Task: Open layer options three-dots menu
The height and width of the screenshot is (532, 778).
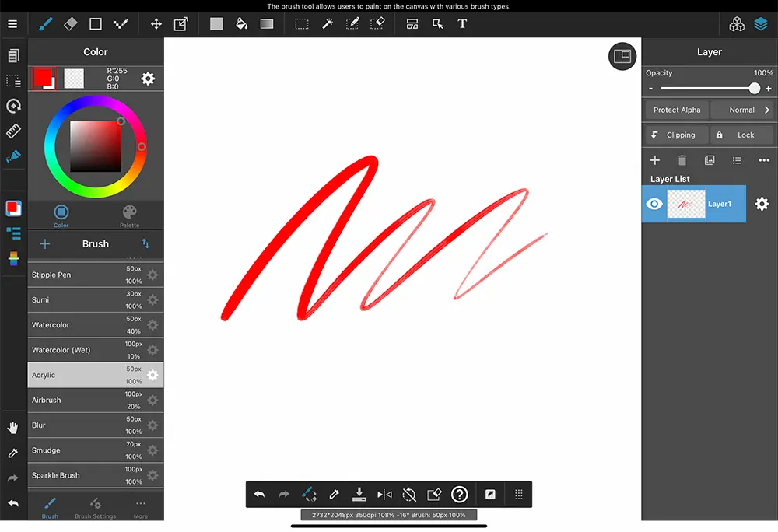Action: click(x=763, y=160)
